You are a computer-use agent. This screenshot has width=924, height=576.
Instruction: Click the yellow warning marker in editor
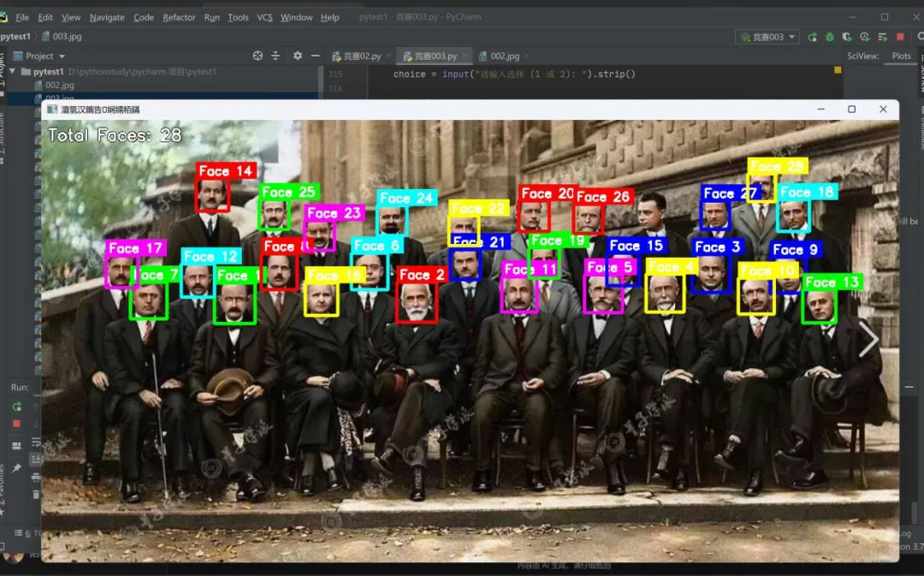[838, 70]
